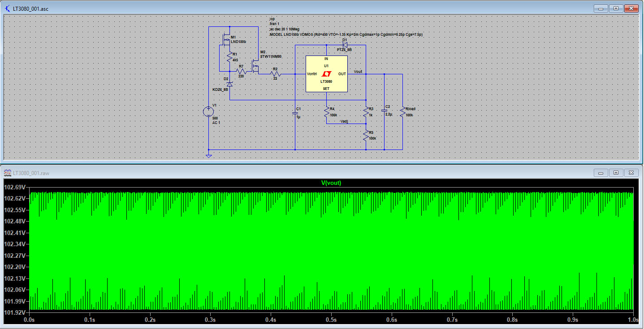Image resolution: width=644 pixels, height=329 pixels.
Task: Select the M1 LND150b MOSFET symbol
Action: tap(227, 40)
